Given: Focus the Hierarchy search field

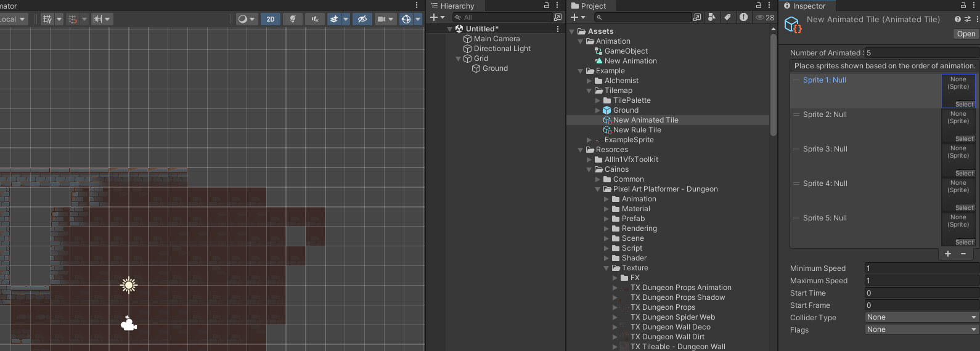Looking at the screenshot, I should pyautogui.click(x=502, y=17).
